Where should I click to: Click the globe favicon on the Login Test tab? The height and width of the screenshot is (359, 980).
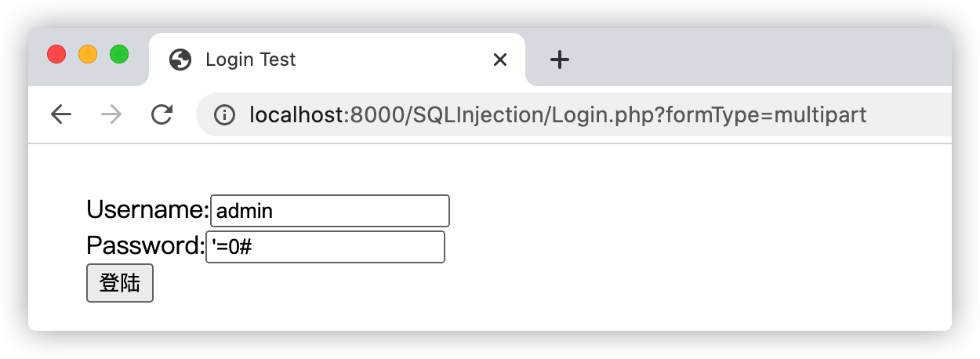click(180, 60)
